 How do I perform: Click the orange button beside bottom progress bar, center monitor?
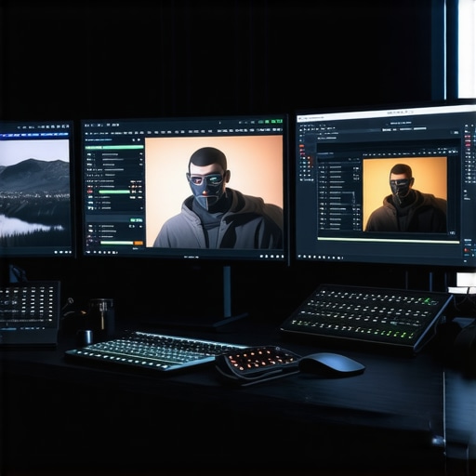(139, 243)
